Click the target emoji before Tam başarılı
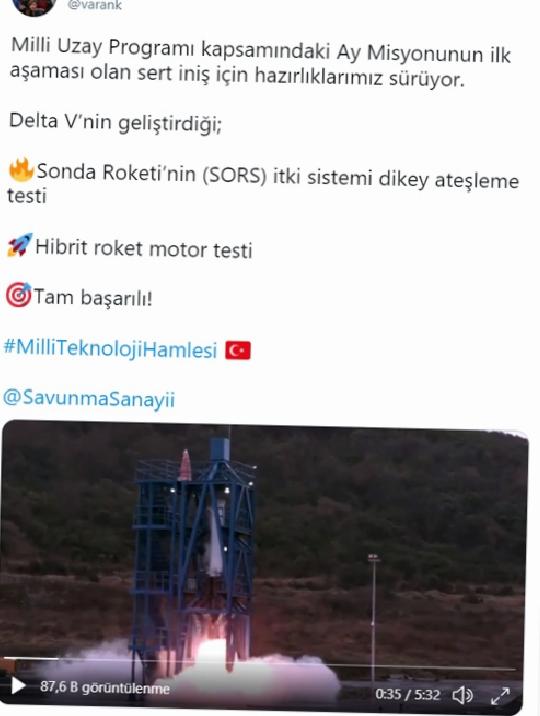Image resolution: width=540 pixels, height=716 pixels. 19,295
